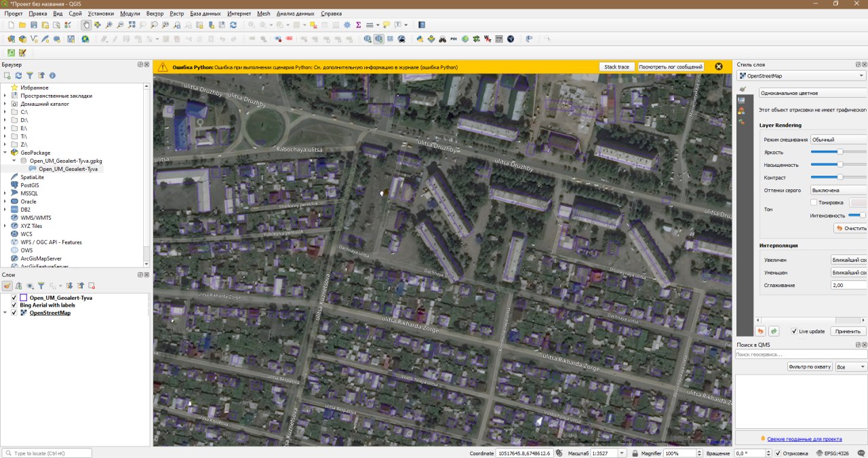Click the redo arrow button in Layer Styling
The width and height of the screenshot is (868, 458).
pyautogui.click(x=774, y=331)
